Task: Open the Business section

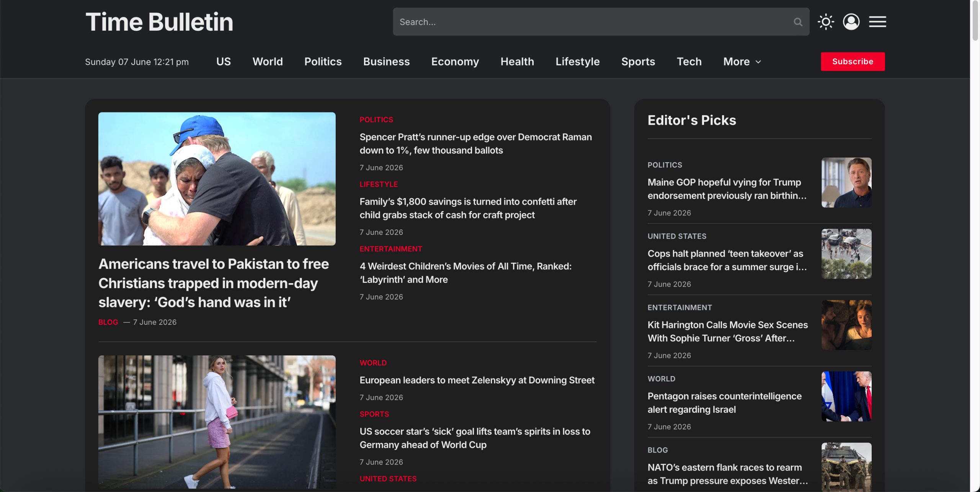Action: [386, 62]
